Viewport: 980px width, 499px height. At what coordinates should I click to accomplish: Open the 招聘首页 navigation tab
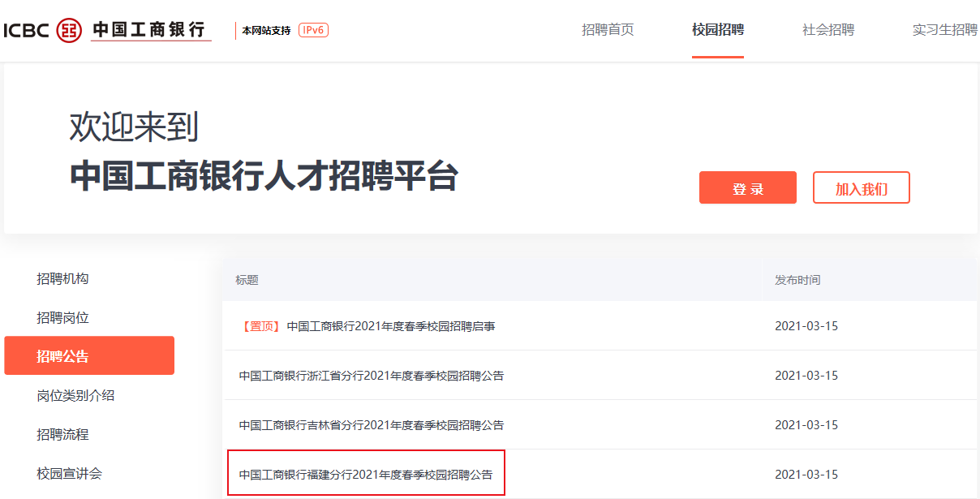[608, 30]
